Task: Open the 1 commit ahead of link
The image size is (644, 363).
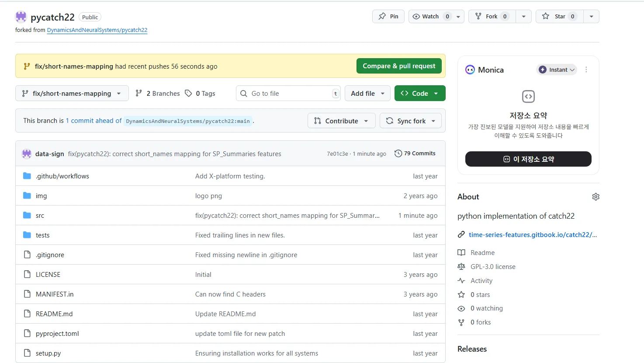Action: (x=94, y=121)
